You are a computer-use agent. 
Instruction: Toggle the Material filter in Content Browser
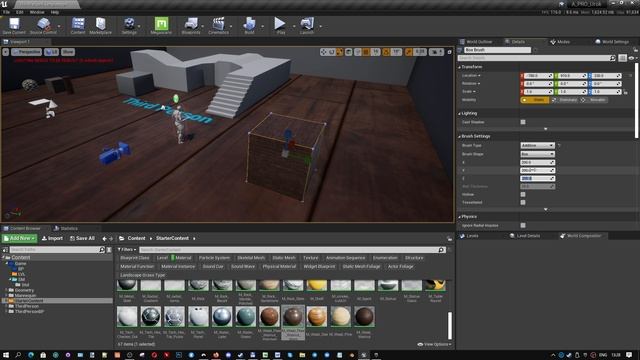pyautogui.click(x=181, y=258)
